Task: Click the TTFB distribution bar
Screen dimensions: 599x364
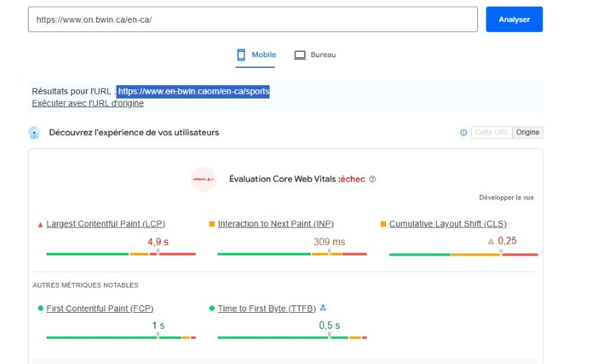Action: pos(292,337)
